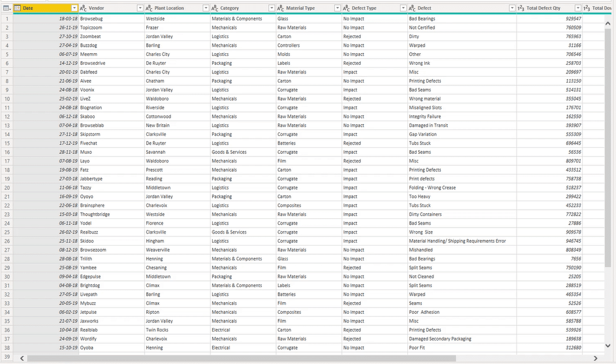Click the Wrong material defect cell

pos(462,99)
